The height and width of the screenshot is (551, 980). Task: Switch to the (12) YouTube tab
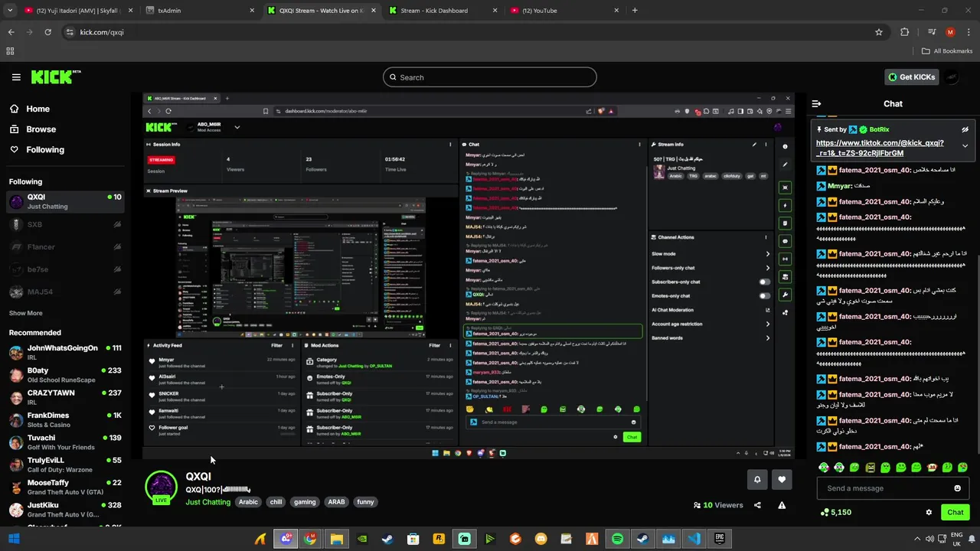coord(564,11)
